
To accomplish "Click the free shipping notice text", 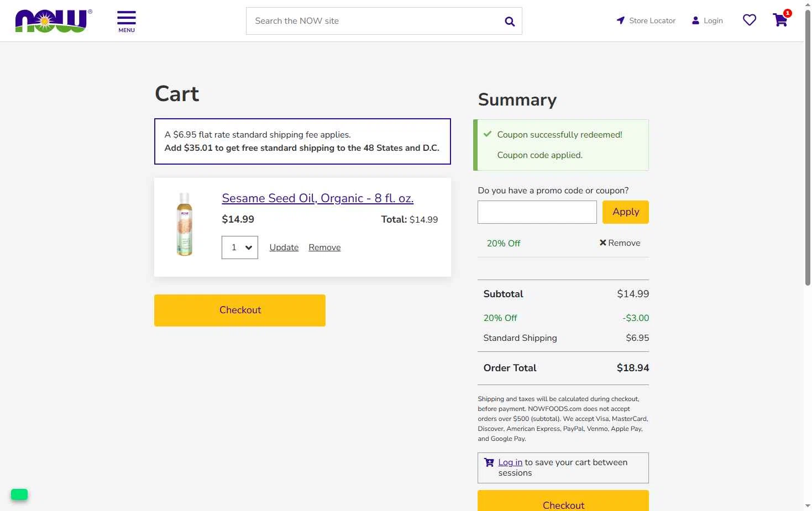I will click(x=302, y=148).
